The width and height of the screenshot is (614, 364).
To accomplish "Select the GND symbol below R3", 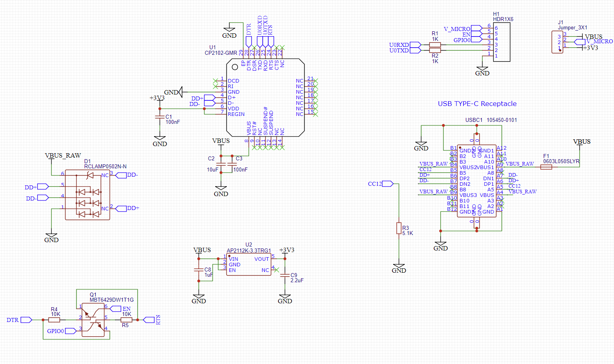I will click(399, 268).
